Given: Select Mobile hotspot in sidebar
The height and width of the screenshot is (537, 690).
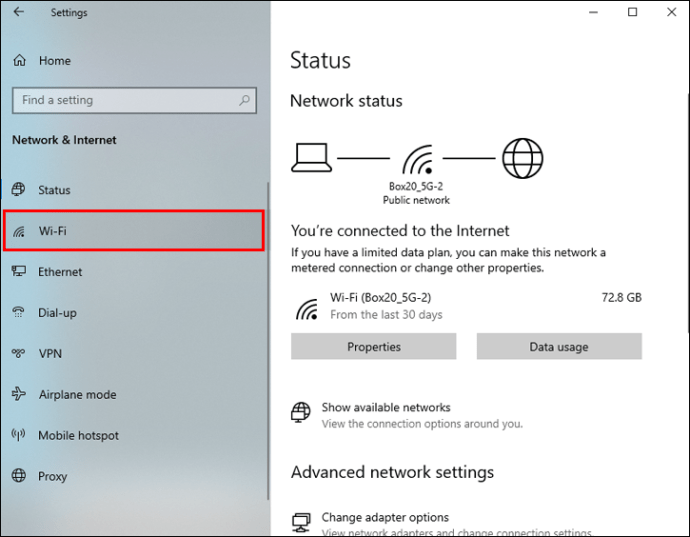Looking at the screenshot, I should tap(78, 436).
